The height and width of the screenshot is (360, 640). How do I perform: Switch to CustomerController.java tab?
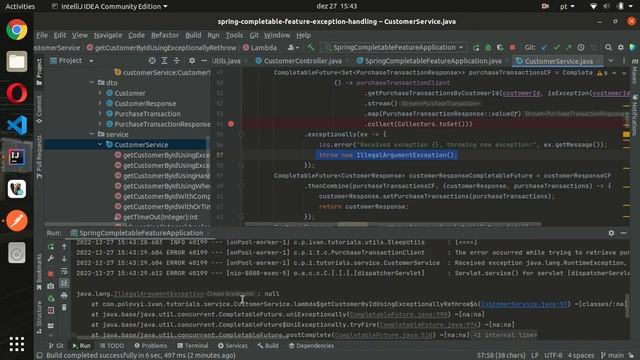pos(302,61)
